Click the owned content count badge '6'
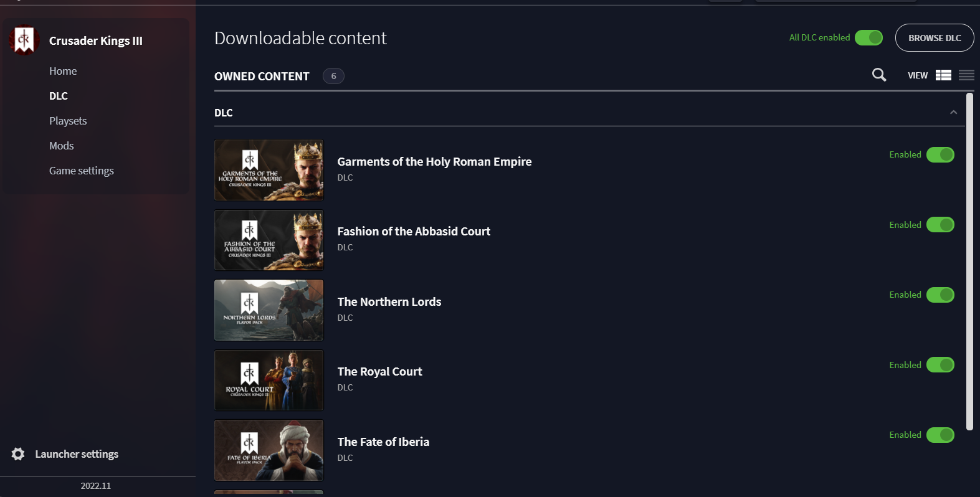Viewport: 980px width, 497px height. (x=333, y=76)
